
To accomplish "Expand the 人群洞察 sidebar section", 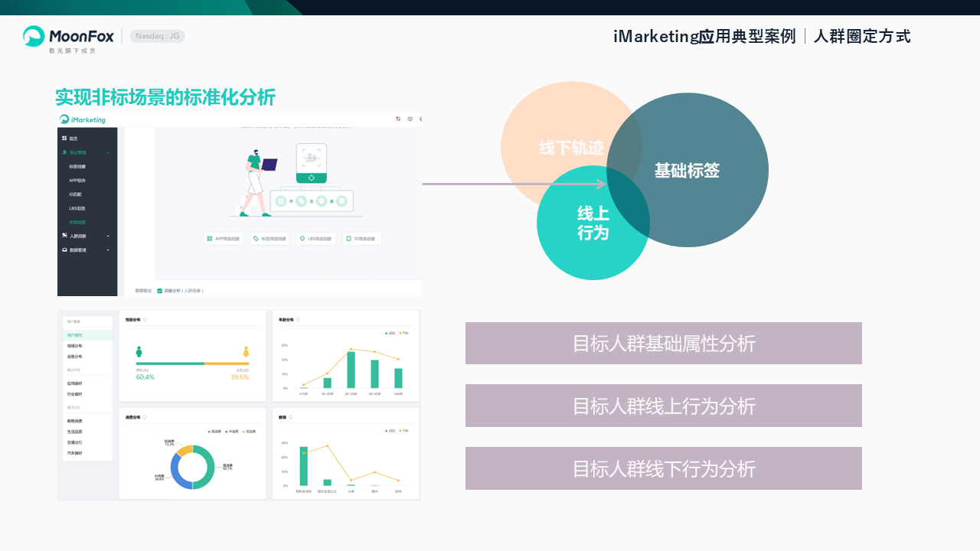I will coord(108,236).
